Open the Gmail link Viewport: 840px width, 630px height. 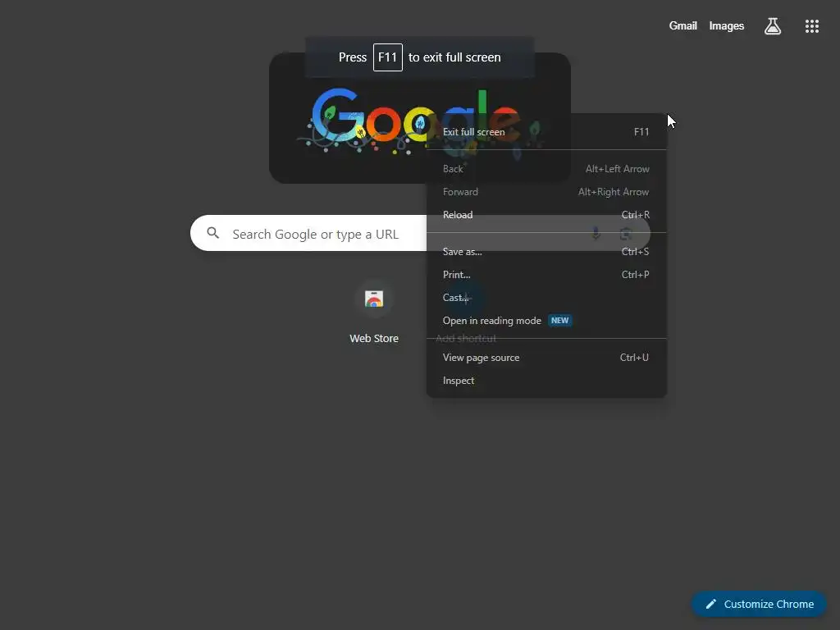click(x=683, y=25)
